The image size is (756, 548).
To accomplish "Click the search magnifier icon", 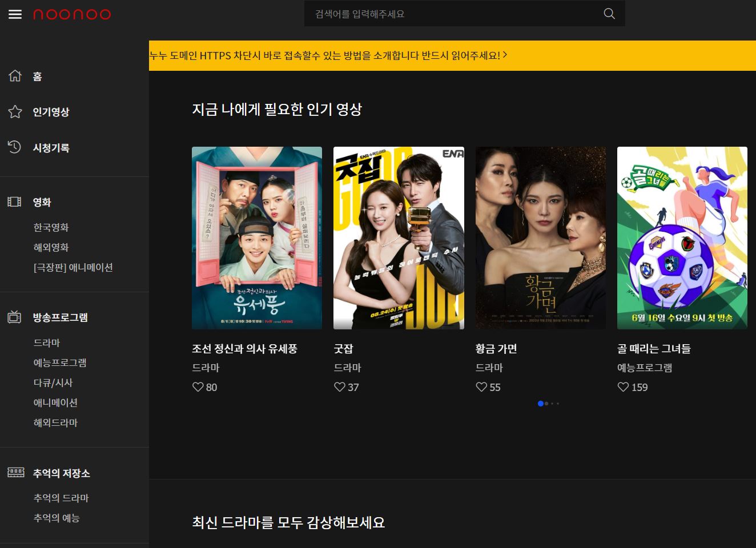I will 609,14.
